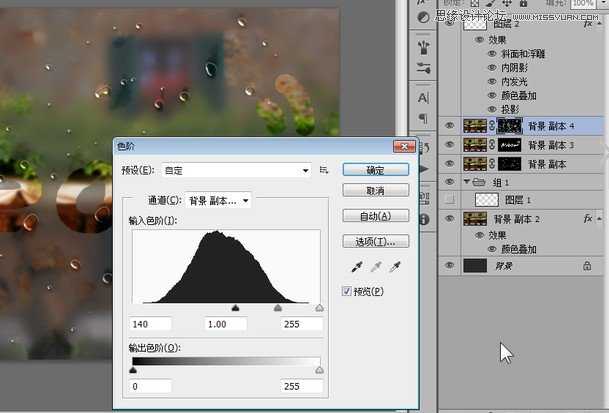Select the gray point eyedropper
The image size is (609, 413).
click(x=376, y=267)
